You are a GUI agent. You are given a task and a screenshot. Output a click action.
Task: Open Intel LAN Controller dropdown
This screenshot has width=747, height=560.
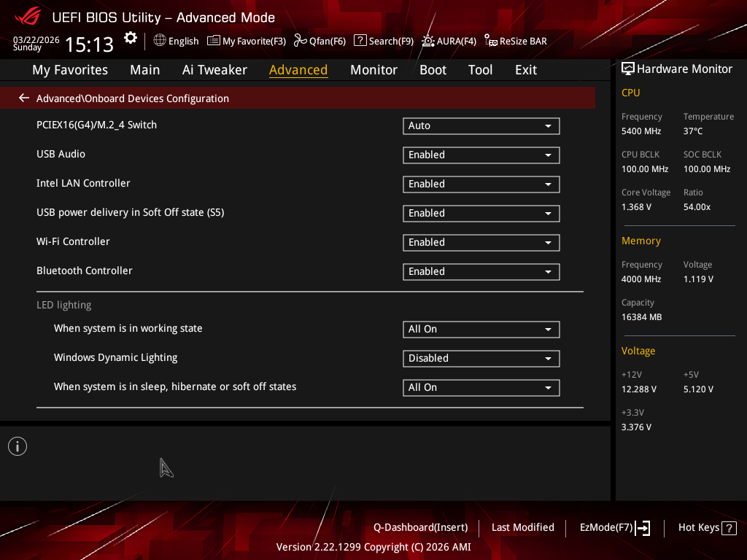click(x=481, y=184)
